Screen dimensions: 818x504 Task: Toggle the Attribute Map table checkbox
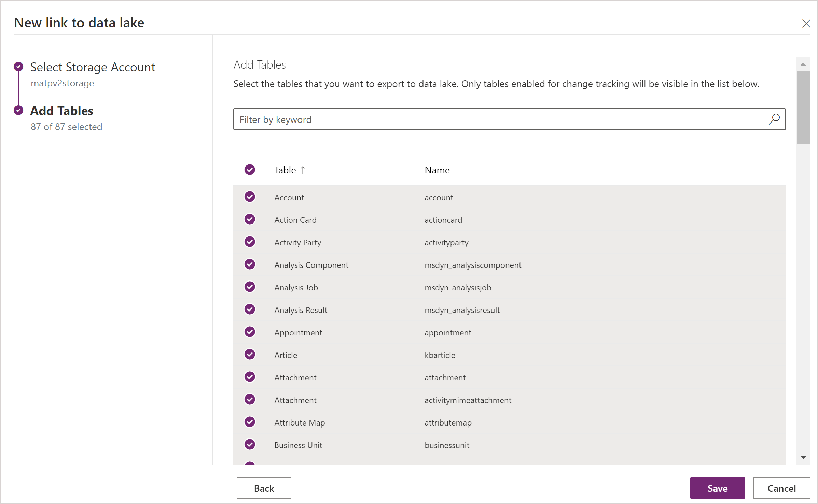coord(249,422)
